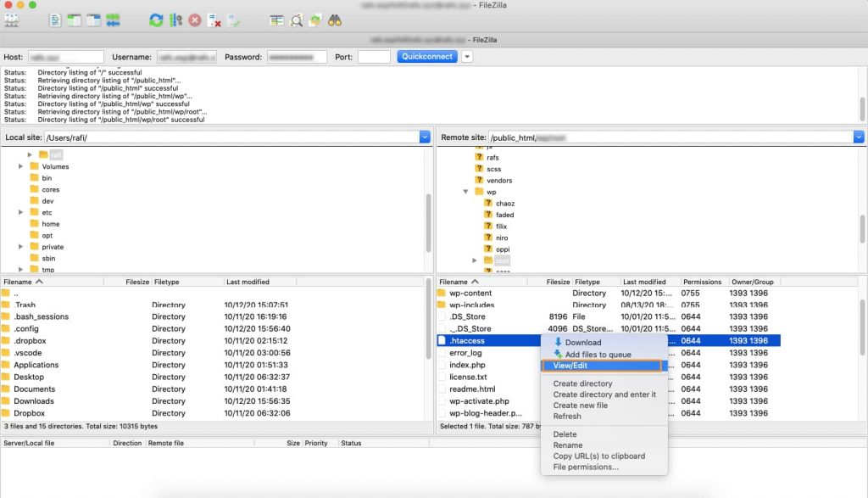Screen dimensions: 868x498
Task: Toggle the local directory tree icon
Action: coord(75,20)
